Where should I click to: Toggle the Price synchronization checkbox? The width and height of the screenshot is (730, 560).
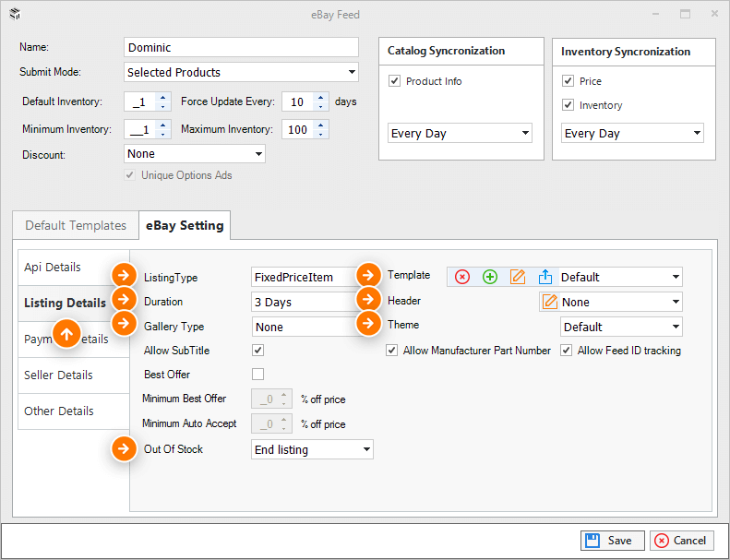click(568, 81)
